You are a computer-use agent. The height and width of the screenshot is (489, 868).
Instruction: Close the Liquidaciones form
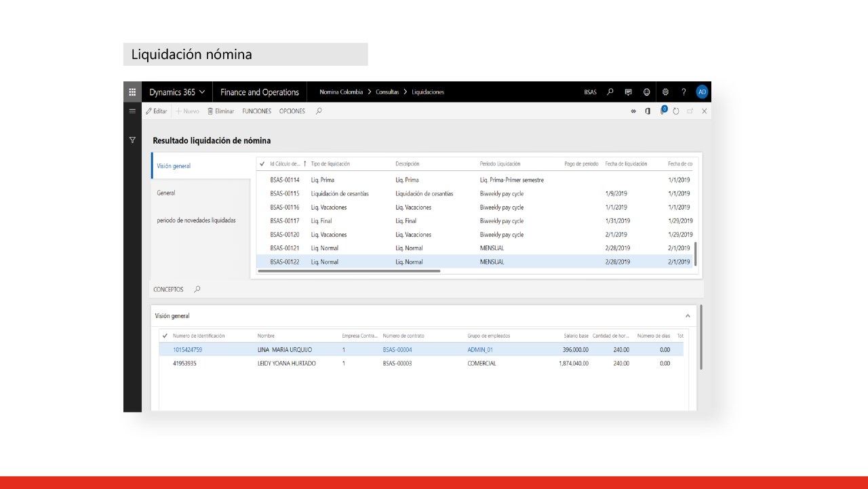coord(705,111)
